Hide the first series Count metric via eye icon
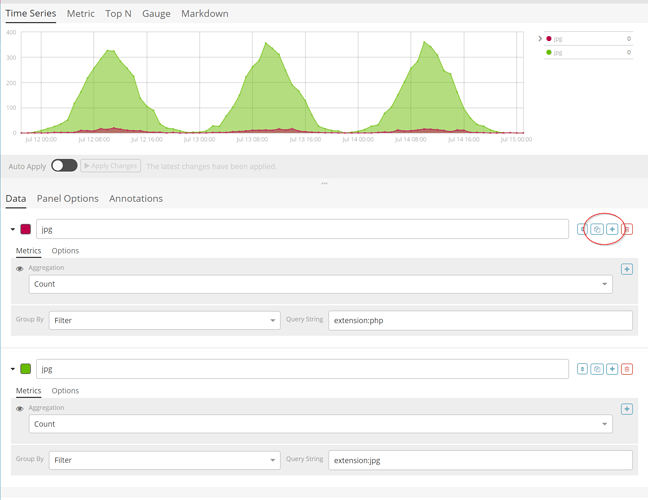 point(19,269)
